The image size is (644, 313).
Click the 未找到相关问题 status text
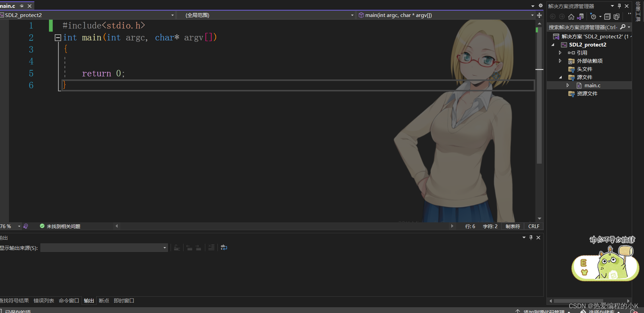pos(63,226)
